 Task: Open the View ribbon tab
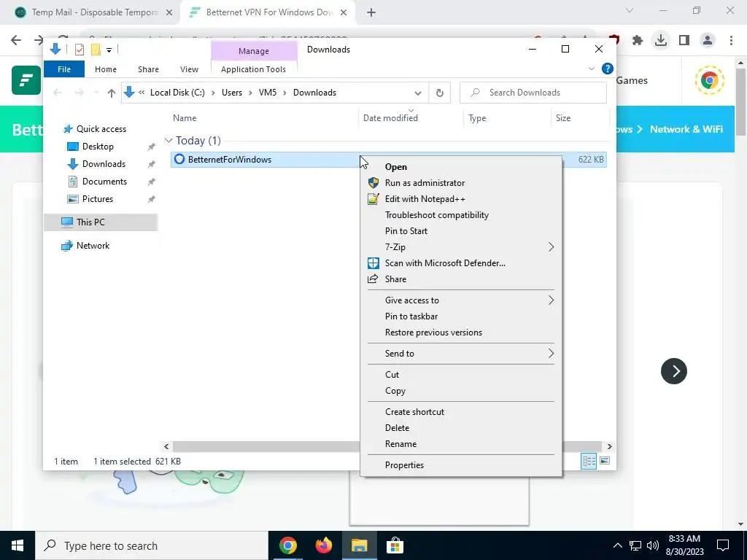click(x=189, y=69)
